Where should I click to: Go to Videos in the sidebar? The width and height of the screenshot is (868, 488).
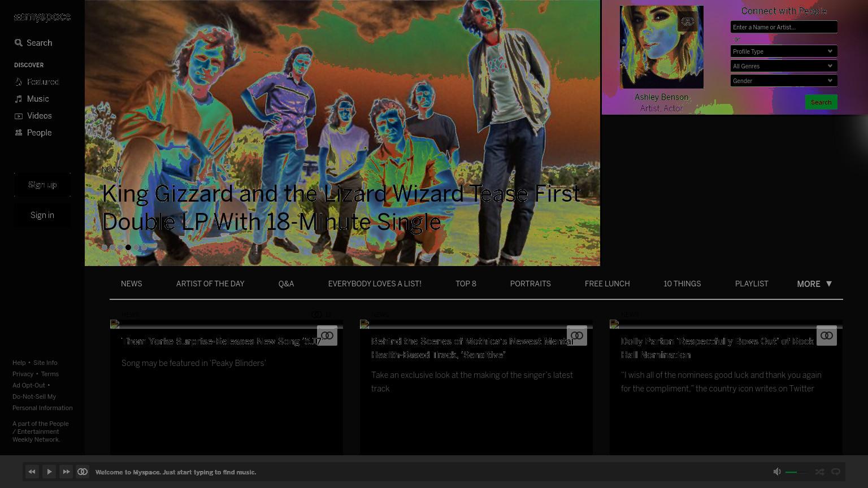[33, 116]
